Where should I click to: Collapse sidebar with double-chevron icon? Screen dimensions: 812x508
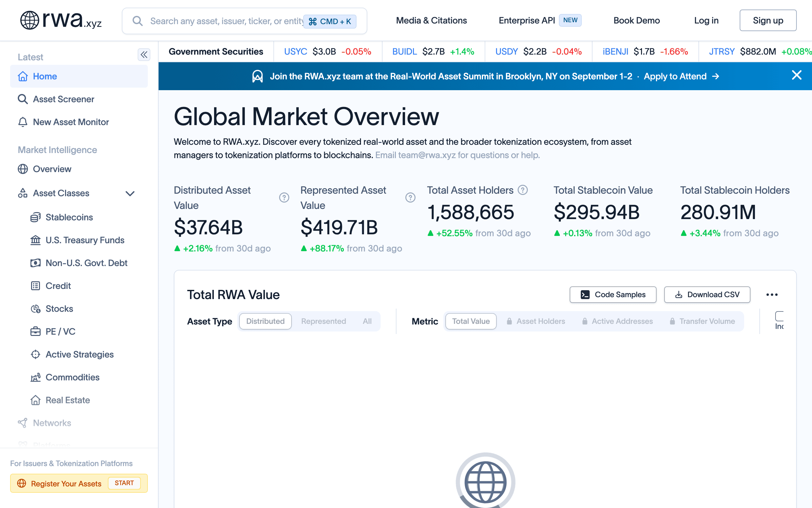[144, 54]
